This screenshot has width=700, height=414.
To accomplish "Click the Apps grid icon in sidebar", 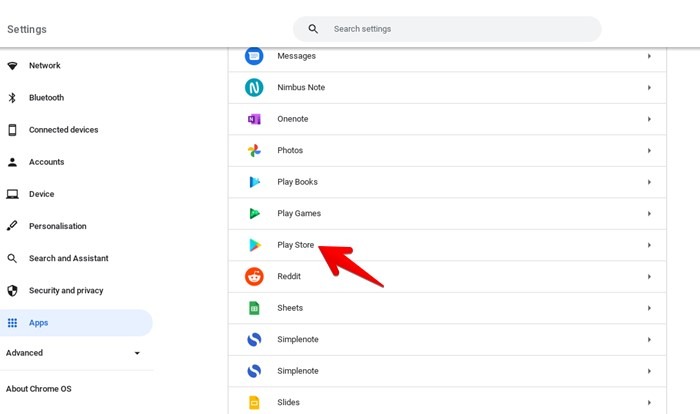I will point(12,322).
